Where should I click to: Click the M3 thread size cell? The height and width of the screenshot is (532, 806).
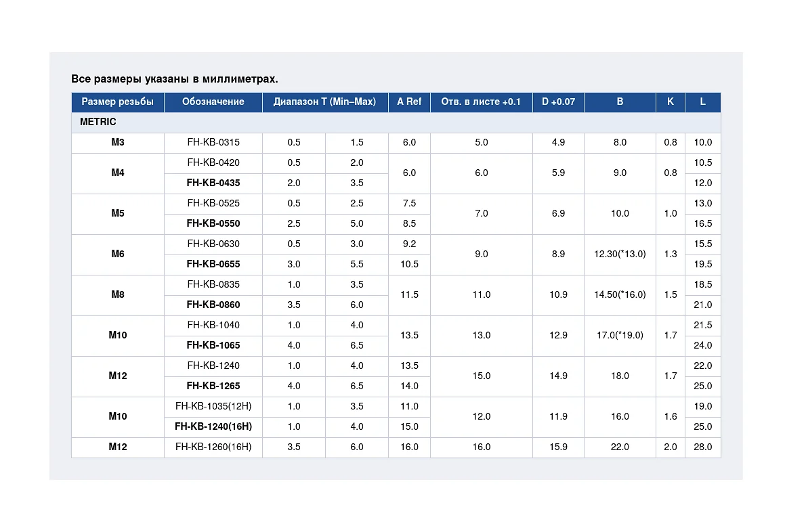pos(118,142)
